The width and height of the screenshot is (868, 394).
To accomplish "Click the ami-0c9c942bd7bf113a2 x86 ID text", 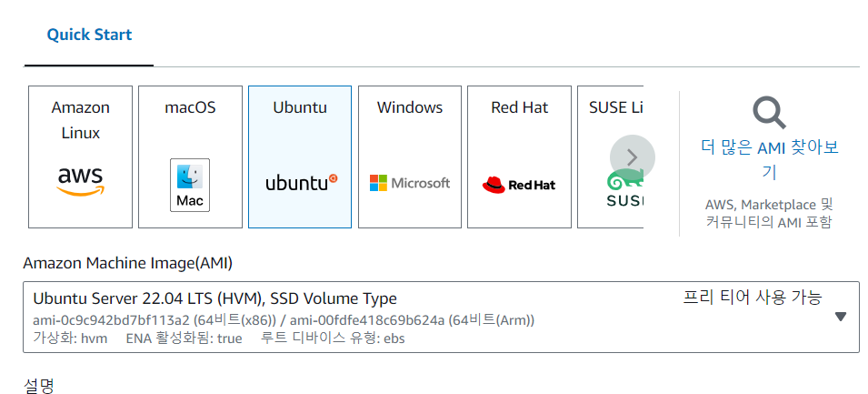I will pyautogui.click(x=155, y=320).
